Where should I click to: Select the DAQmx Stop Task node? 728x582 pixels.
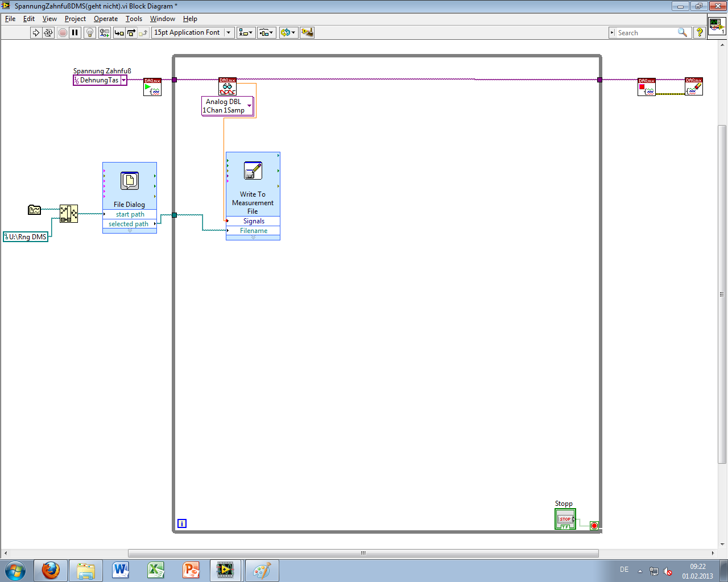(x=647, y=86)
